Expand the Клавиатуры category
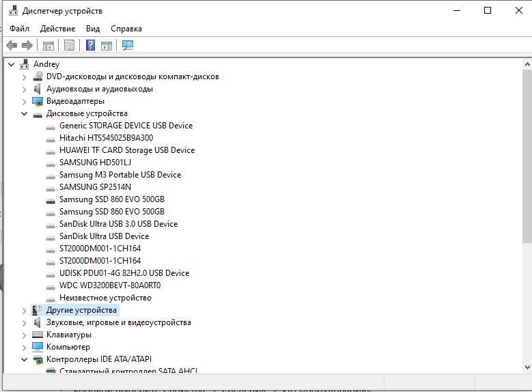 click(x=25, y=335)
